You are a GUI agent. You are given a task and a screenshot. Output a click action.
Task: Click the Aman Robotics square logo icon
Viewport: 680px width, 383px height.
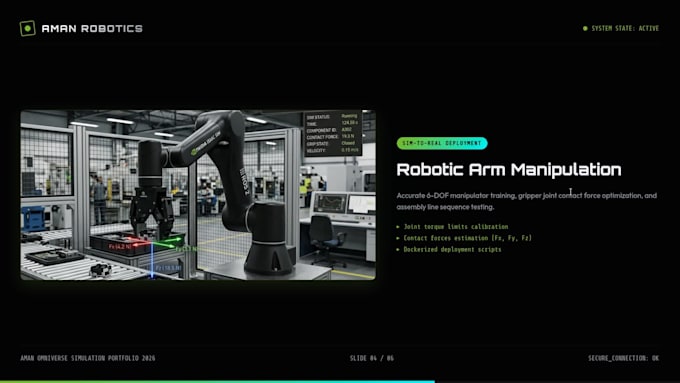(27, 28)
